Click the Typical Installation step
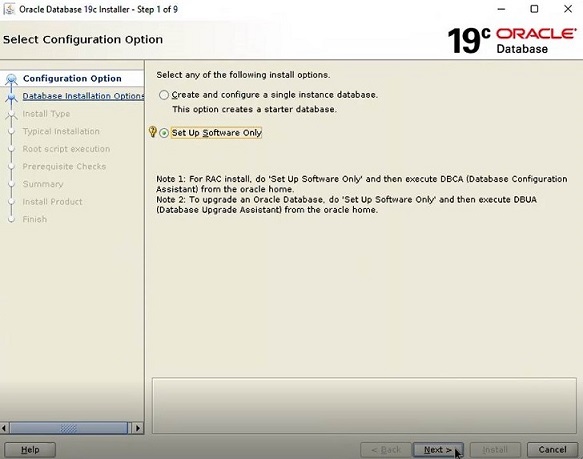 (61, 131)
